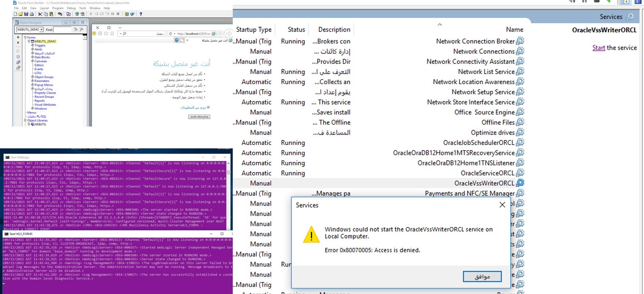This screenshot has height=294, width=644.
Task: Open the WEBUTIL_DEMO dropdown in Object Navigator
Action: [x=41, y=30]
